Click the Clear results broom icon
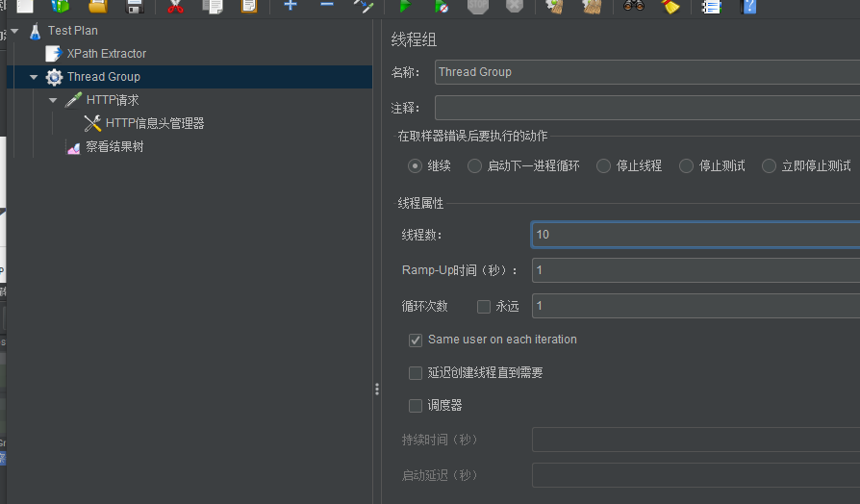 [555, 6]
